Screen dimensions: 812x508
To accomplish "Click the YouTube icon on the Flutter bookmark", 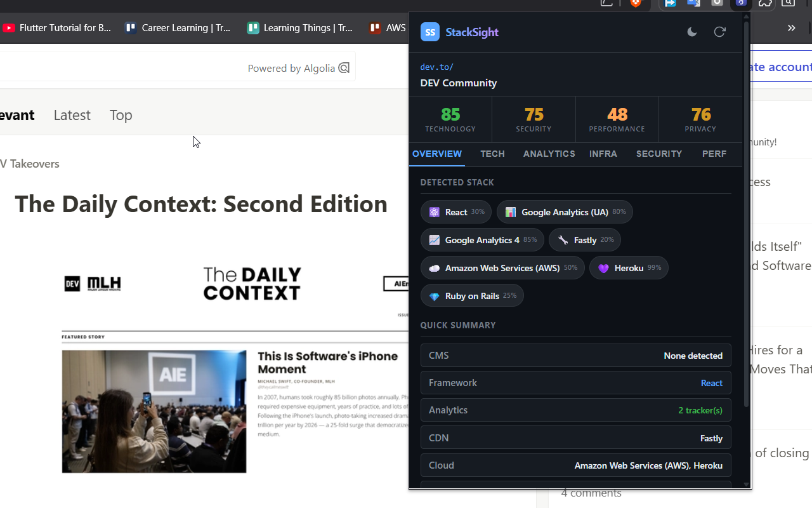I will (9, 28).
